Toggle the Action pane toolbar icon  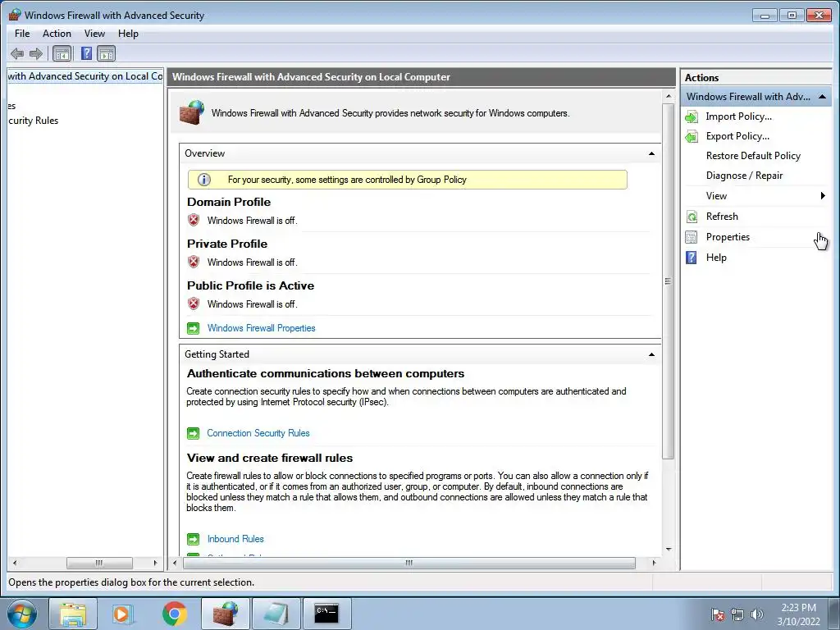click(106, 53)
